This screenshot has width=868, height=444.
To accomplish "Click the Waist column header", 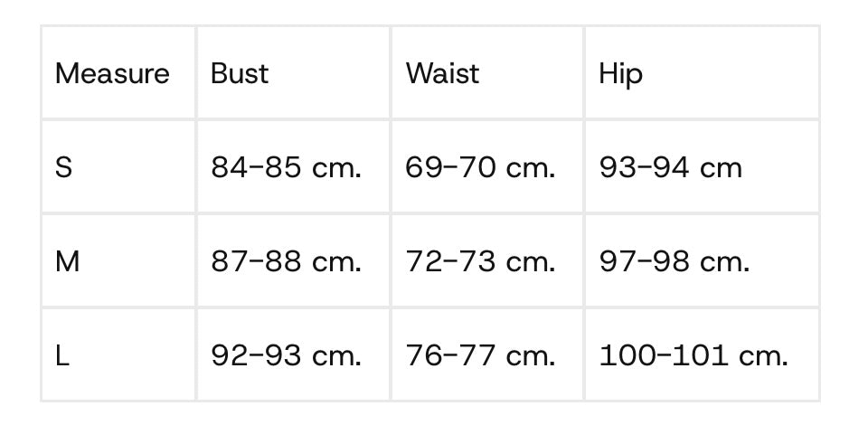I will tap(442, 73).
